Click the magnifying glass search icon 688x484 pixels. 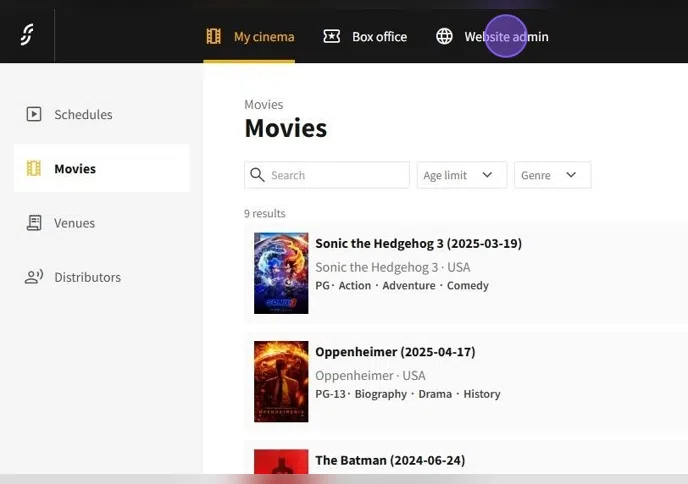[258, 175]
